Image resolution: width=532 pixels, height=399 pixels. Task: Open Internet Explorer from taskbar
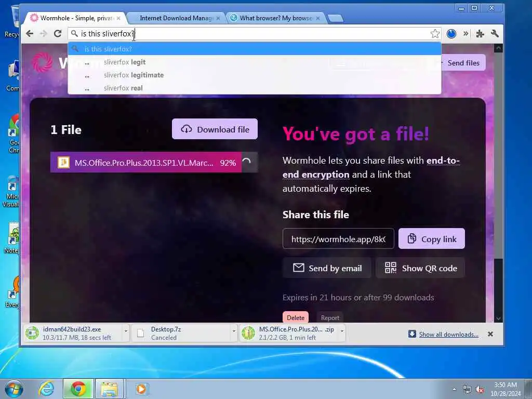46,389
